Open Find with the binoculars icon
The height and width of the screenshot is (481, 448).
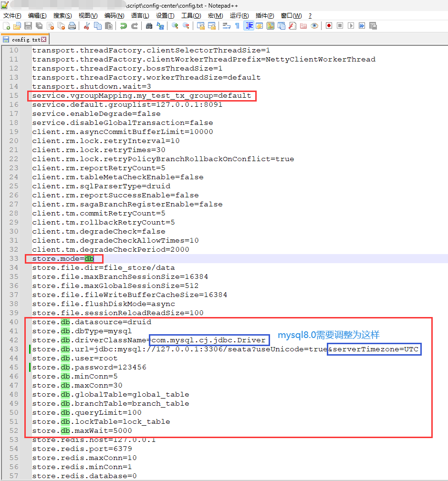(149, 26)
